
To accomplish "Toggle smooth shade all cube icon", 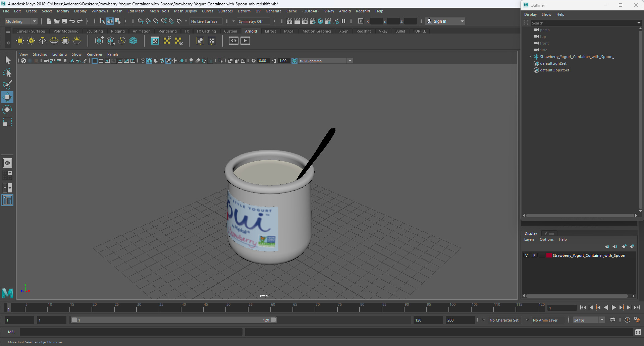I will pyautogui.click(x=149, y=61).
